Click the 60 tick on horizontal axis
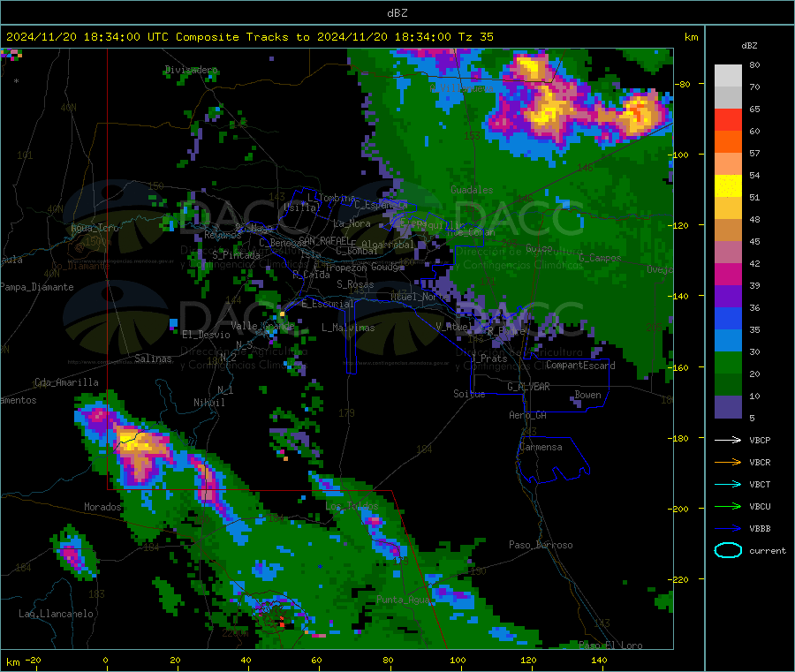The image size is (795, 672). pos(316,660)
